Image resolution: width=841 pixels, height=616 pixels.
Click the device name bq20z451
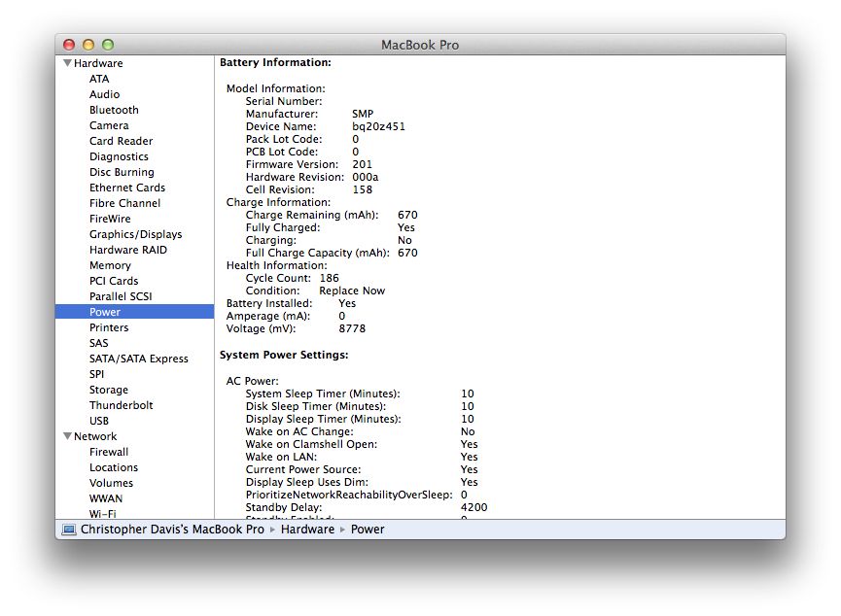(378, 126)
